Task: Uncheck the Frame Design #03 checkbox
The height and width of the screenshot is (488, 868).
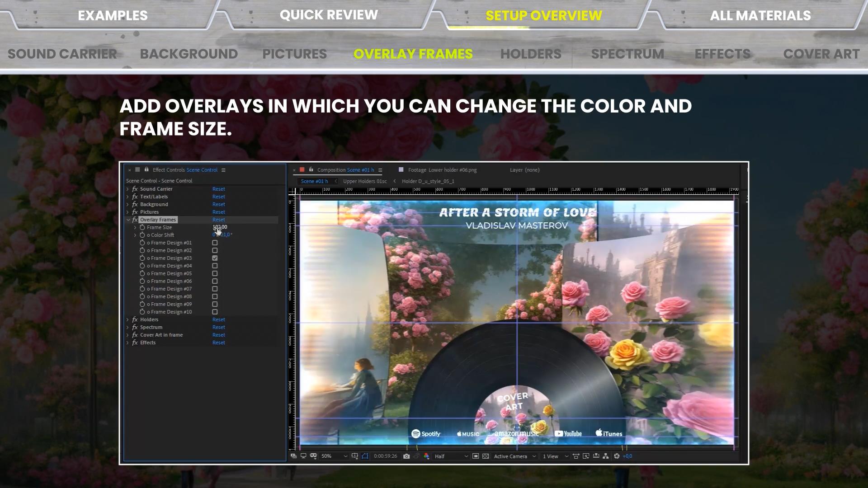Action: click(215, 258)
